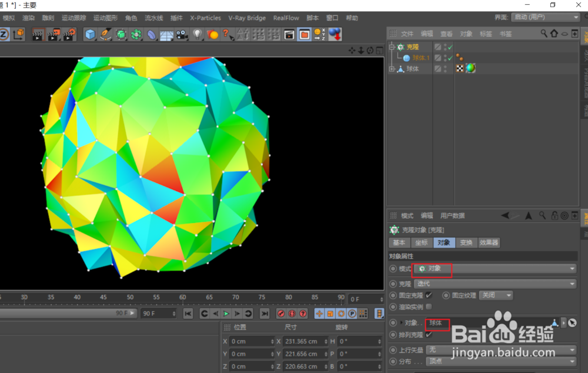Toggle the green check on 球体.1 row
The width and height of the screenshot is (588, 373).
[x=450, y=58]
